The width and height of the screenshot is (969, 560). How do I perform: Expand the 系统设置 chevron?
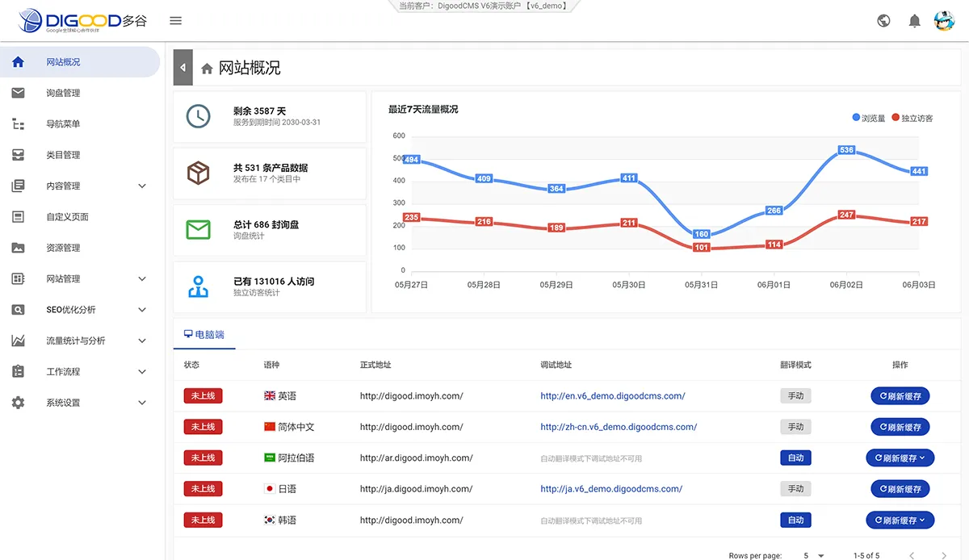pos(142,403)
